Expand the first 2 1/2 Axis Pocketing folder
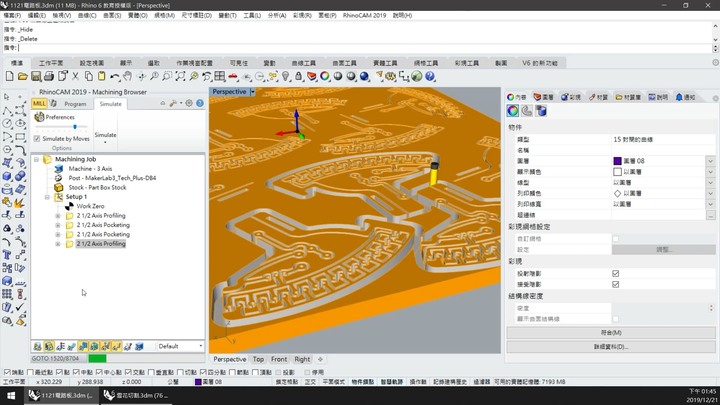Image resolution: width=720 pixels, height=405 pixels. tap(58, 225)
